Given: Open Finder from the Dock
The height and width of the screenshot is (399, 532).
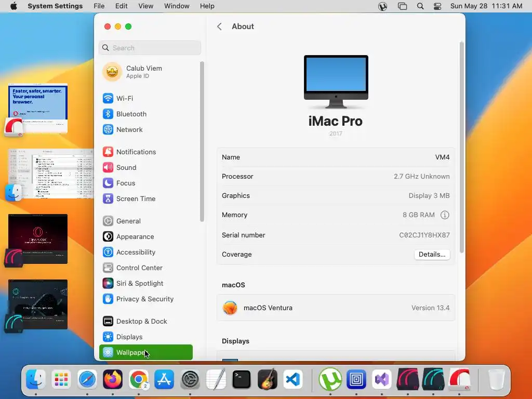Looking at the screenshot, I should [x=36, y=379].
